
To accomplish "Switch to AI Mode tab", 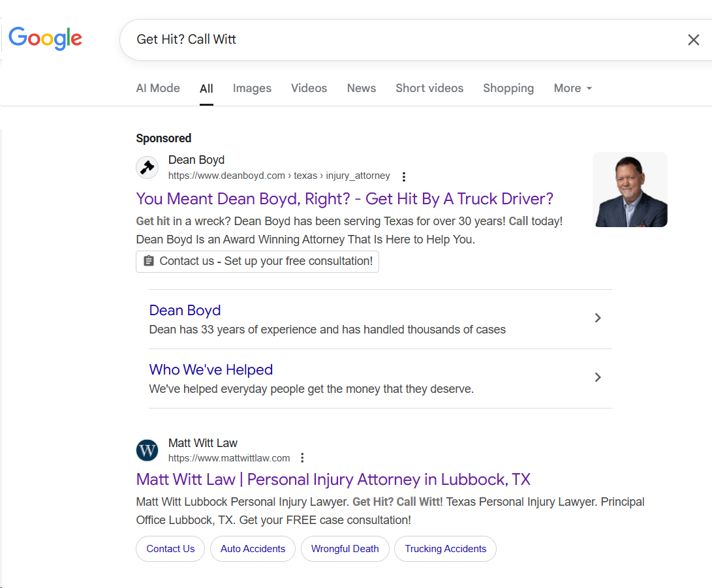I will click(x=158, y=88).
